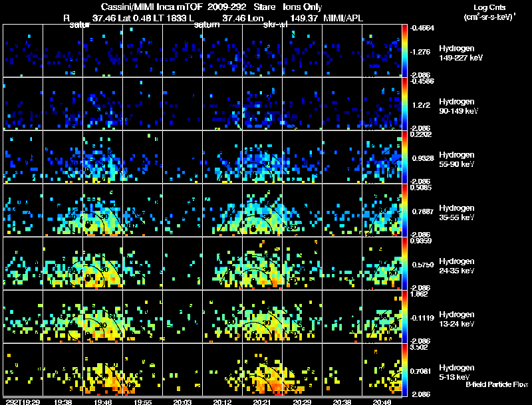Screen dimensions: 532x405
Task: Click the '19:38' time axis label
Action: click(63, 402)
